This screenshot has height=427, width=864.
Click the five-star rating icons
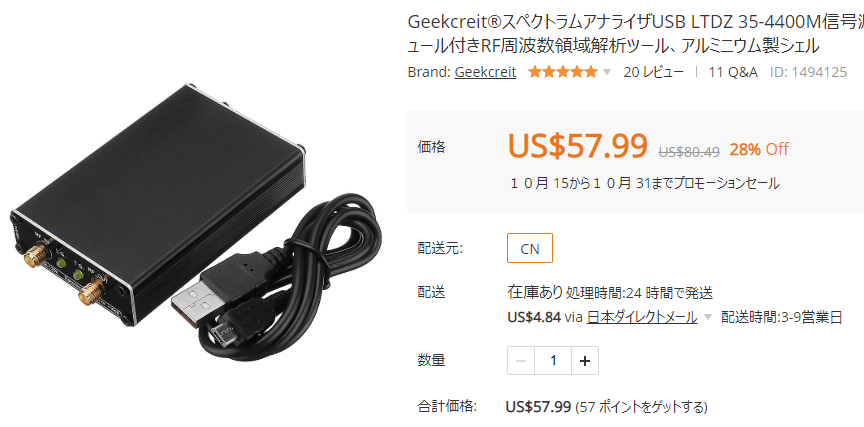click(x=562, y=72)
